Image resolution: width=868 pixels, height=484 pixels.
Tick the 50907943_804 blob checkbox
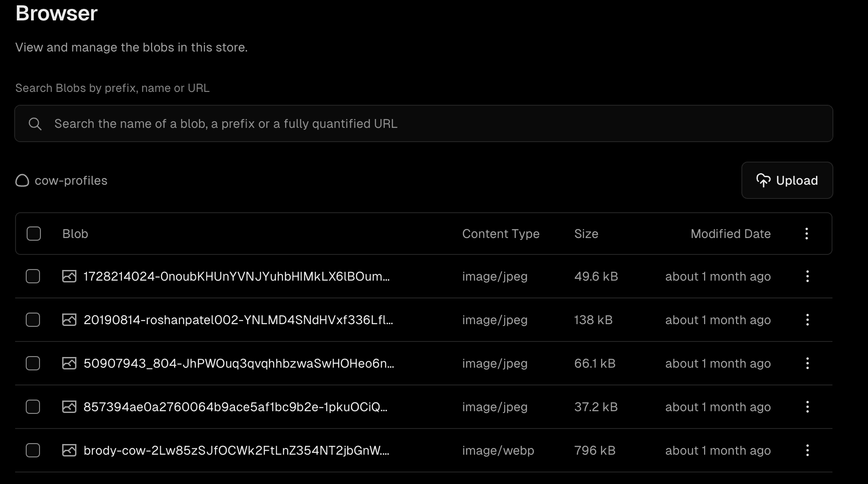tap(33, 364)
